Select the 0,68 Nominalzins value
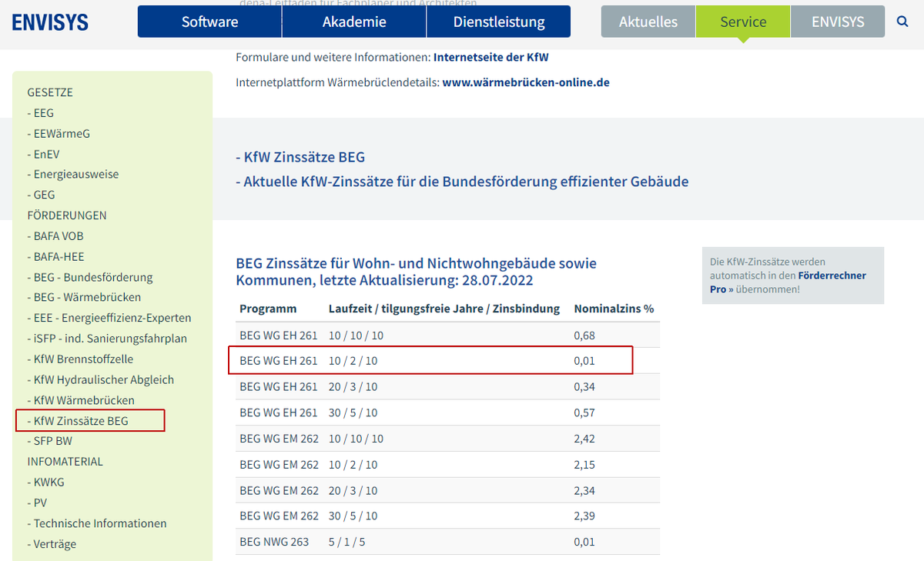Screen dimensions: 924x561 (584, 336)
